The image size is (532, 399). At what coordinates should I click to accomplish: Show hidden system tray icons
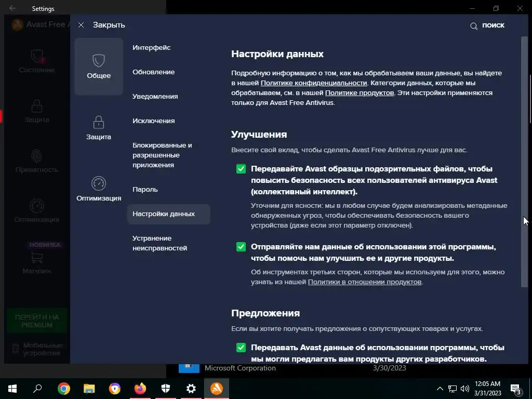(x=440, y=389)
